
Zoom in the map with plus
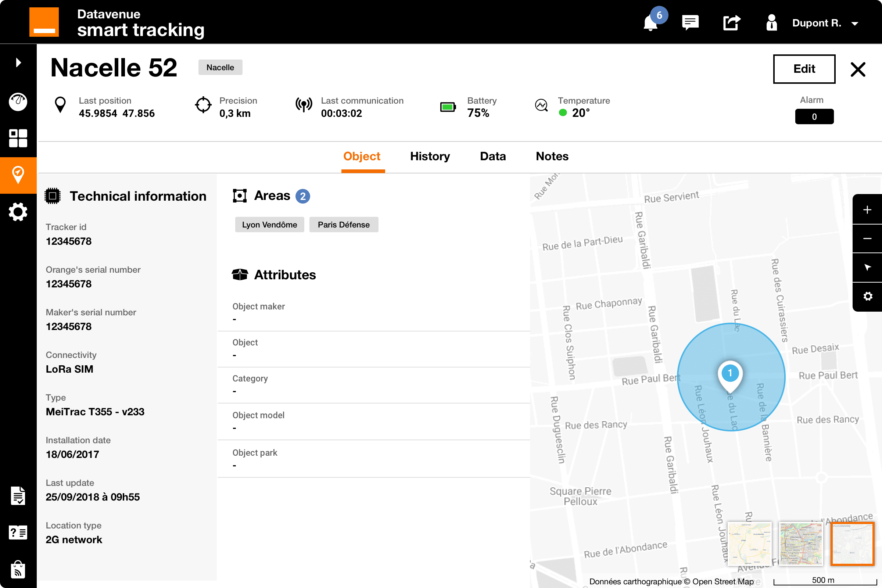click(867, 209)
